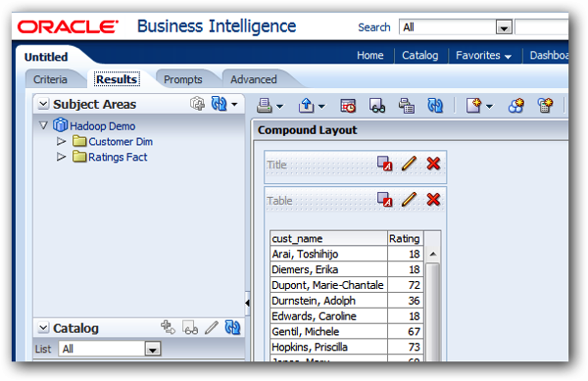Viewport: 588px width, 381px height.
Task: Open the Favorites menu
Action: [484, 56]
